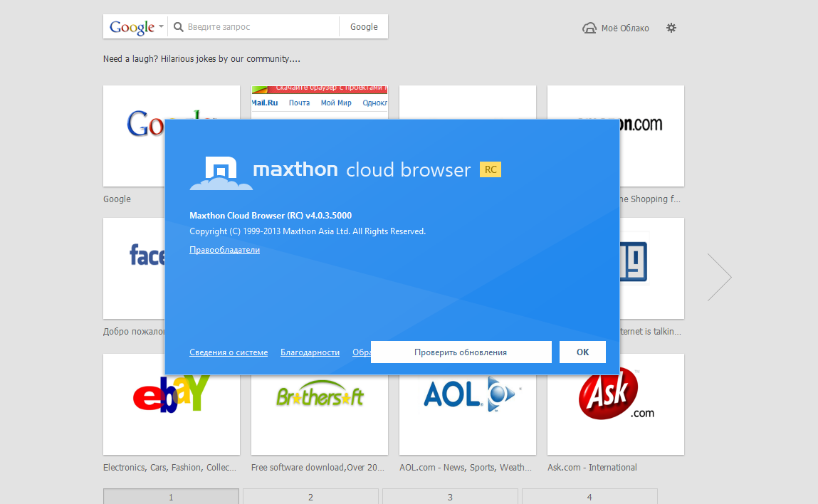Click Проверить обновления button
This screenshot has width=818, height=504.
click(461, 352)
